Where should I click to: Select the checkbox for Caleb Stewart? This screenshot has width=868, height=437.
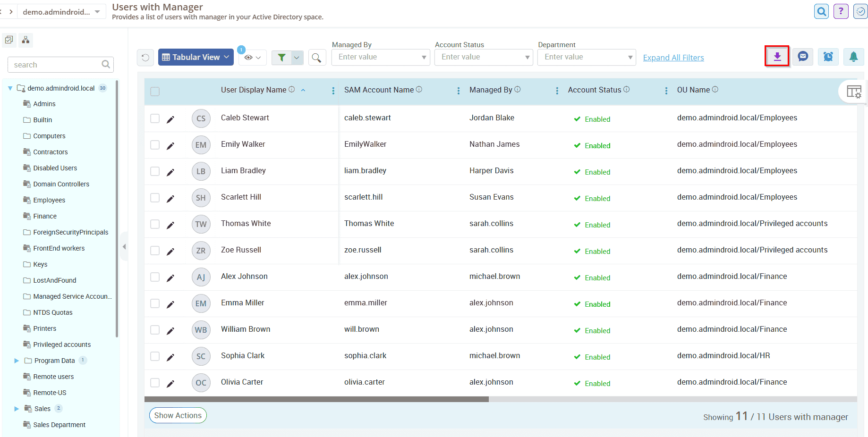(x=155, y=118)
